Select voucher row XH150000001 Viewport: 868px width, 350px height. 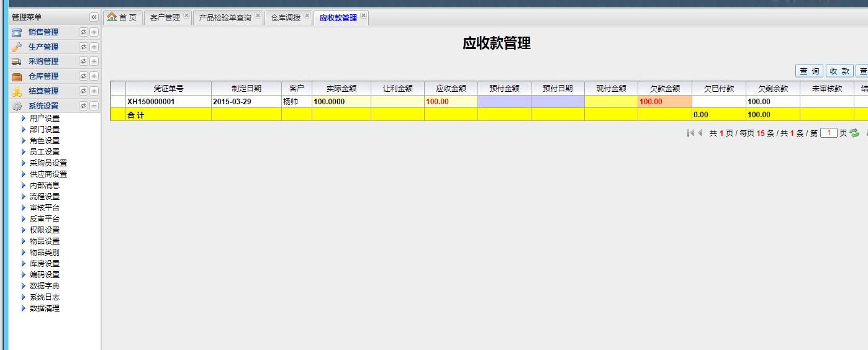[151, 102]
